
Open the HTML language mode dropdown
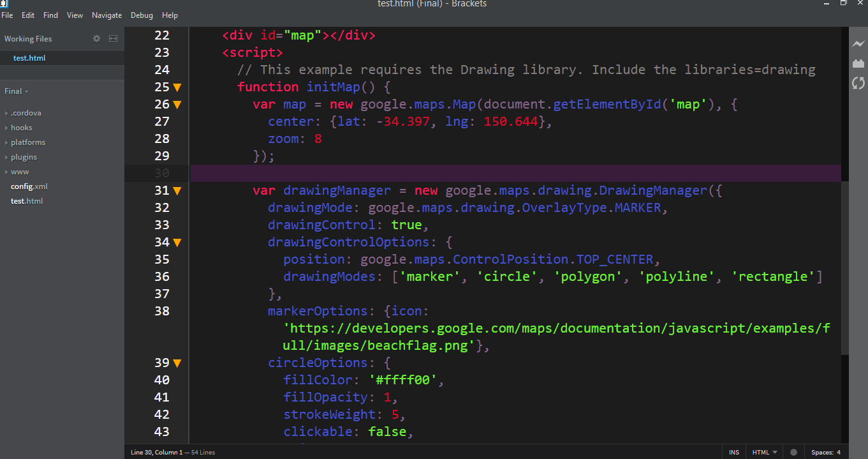tap(765, 452)
